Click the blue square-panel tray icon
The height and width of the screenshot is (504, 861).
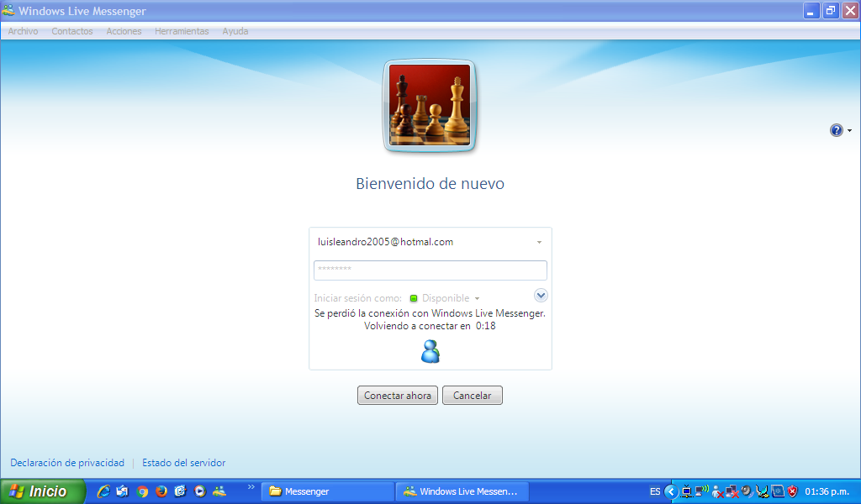click(x=778, y=491)
